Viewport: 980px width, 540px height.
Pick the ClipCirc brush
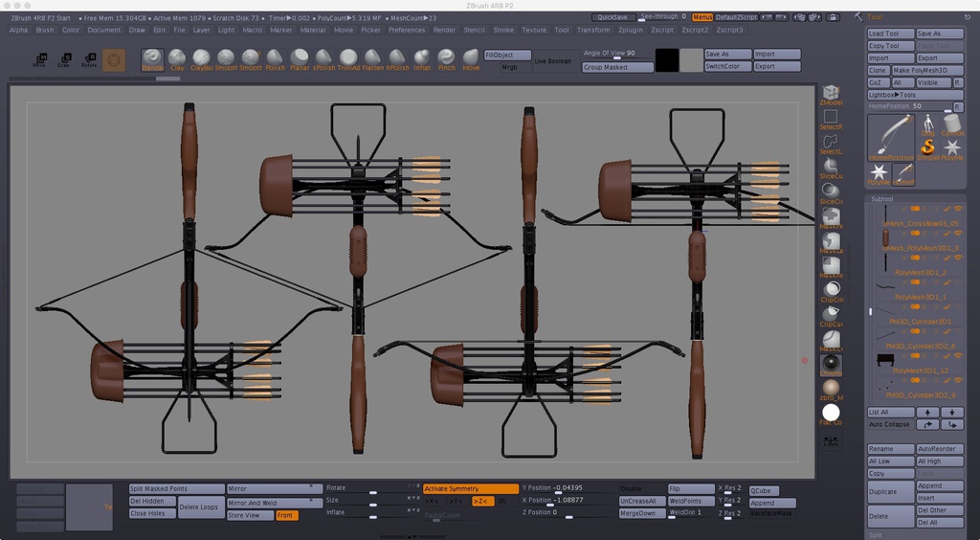[831, 292]
